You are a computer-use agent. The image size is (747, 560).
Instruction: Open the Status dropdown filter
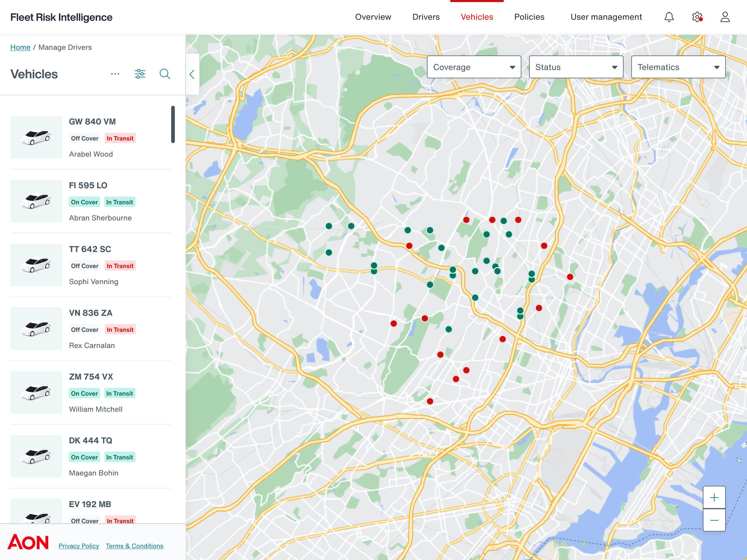[x=576, y=67]
